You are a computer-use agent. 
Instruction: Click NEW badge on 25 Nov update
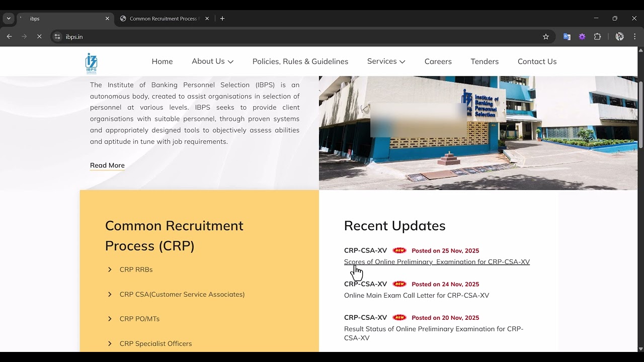tap(399, 250)
